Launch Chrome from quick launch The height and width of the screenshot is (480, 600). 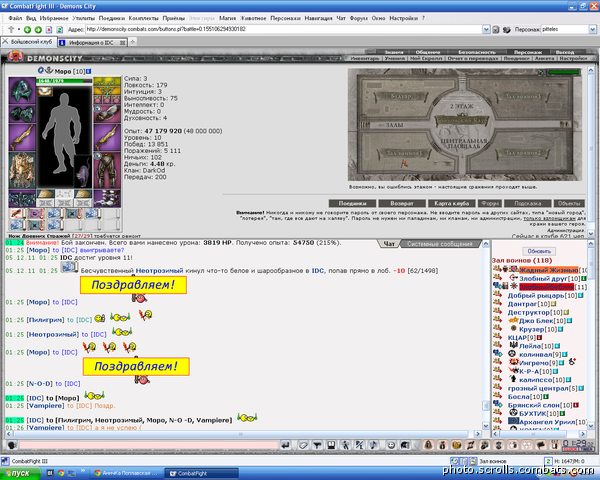click(61, 473)
